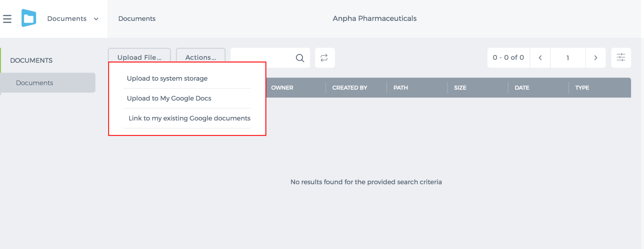Screen dimensions: 644x249
Task: Click the DOCUMENTS sidebar section header
Action: [31, 60]
